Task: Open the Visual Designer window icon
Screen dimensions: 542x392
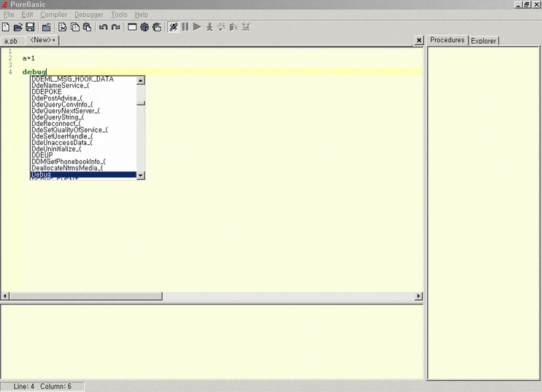Action: (132, 27)
